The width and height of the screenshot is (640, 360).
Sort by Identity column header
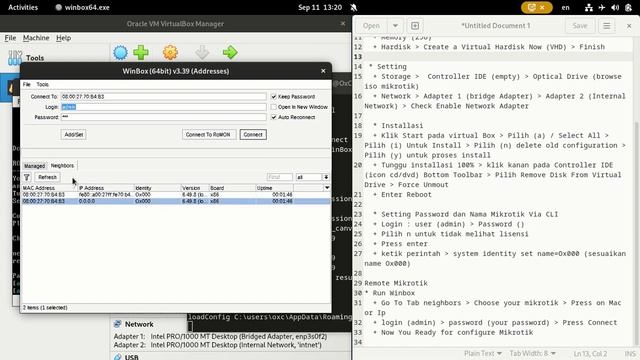coord(158,188)
